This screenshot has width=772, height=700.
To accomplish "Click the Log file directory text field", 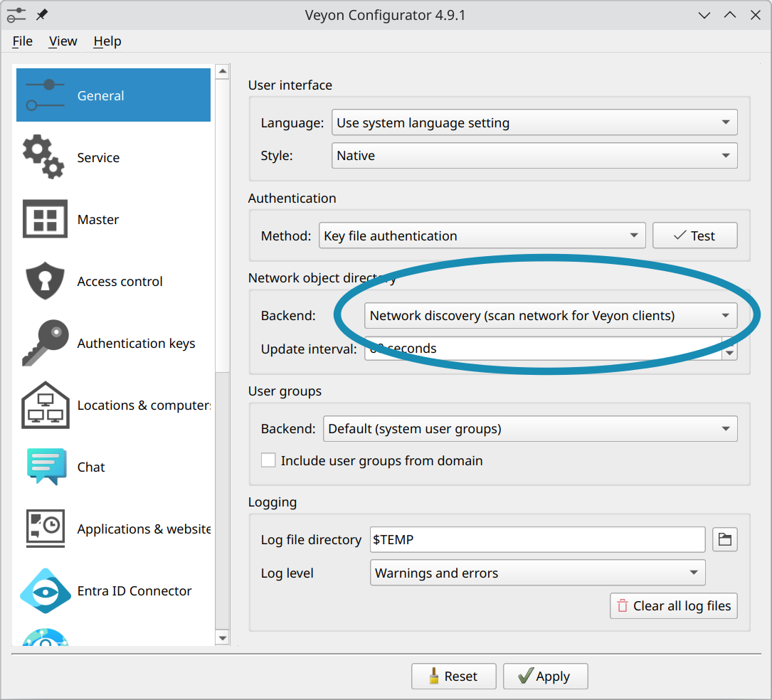I will tap(537, 539).
